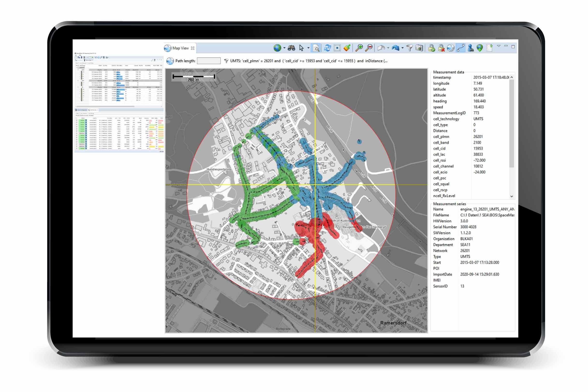
Task: Click the Measurement data scrollbar down arrow
Action: coord(512,196)
